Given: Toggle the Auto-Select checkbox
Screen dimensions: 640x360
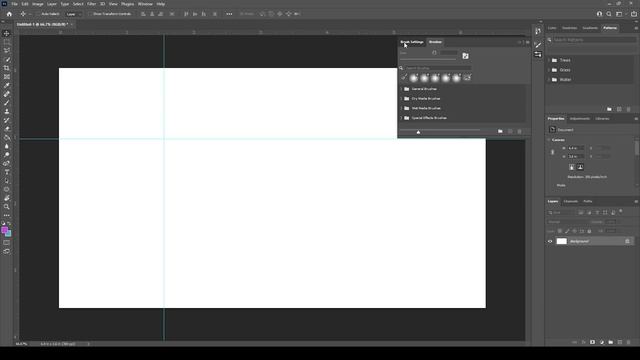Looking at the screenshot, I should coord(39,14).
